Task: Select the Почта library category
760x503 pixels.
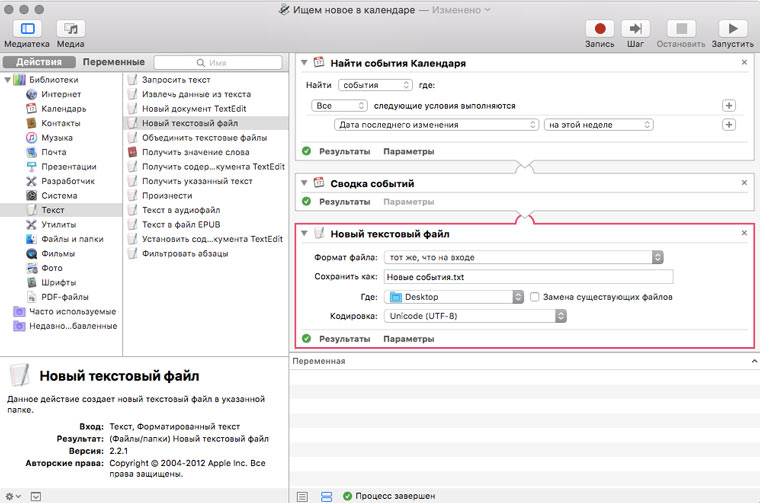Action: [53, 152]
